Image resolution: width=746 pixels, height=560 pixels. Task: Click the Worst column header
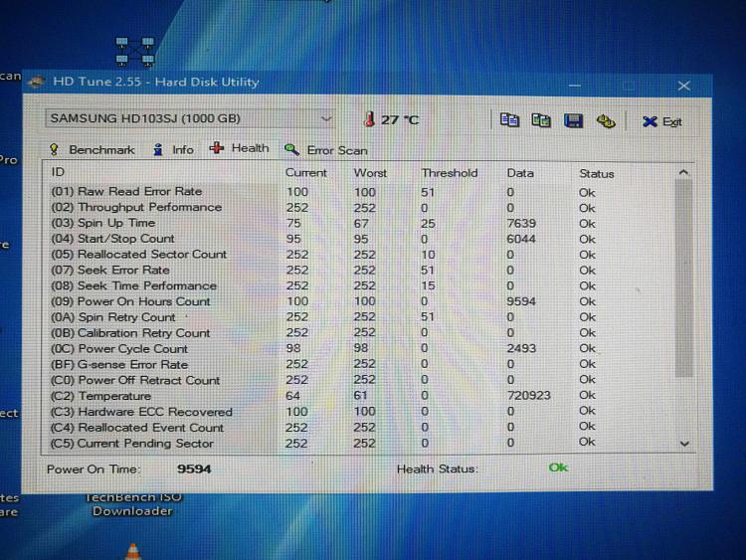[x=370, y=173]
